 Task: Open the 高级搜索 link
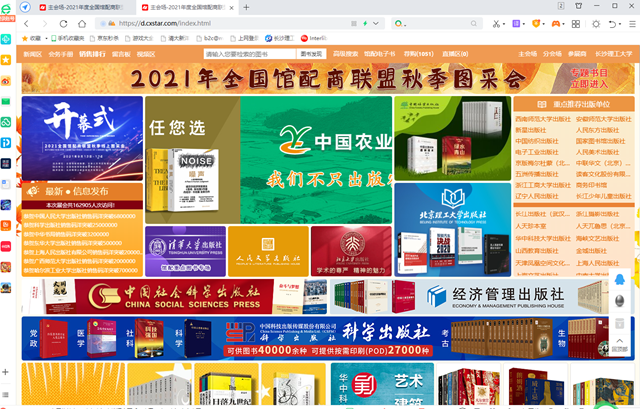pos(345,54)
